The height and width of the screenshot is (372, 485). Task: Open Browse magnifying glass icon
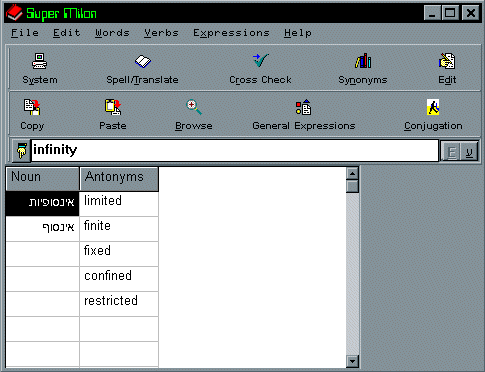click(194, 107)
